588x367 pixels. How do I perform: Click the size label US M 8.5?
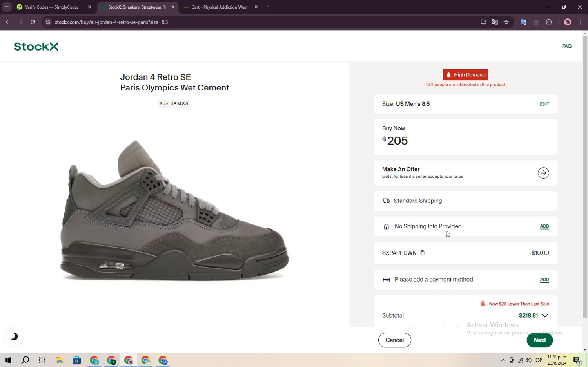point(174,104)
